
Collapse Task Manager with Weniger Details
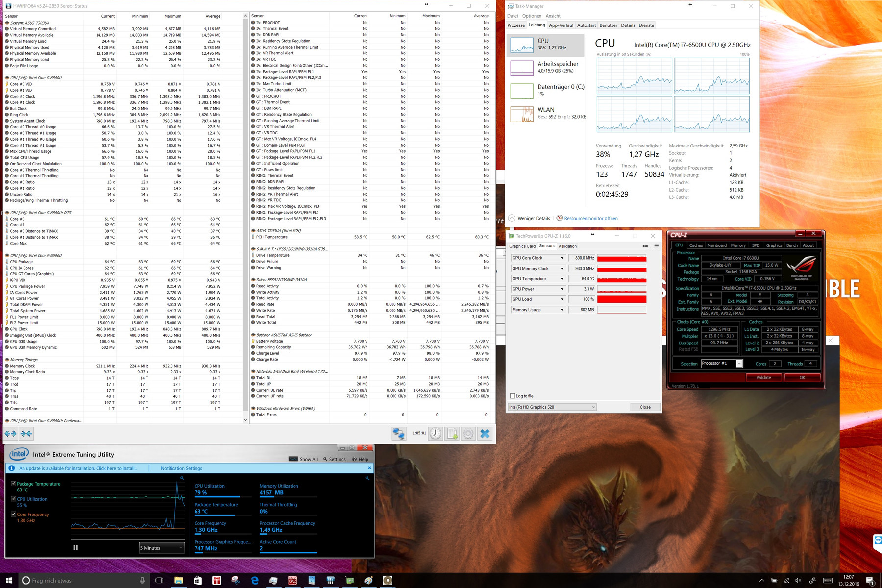(x=529, y=218)
